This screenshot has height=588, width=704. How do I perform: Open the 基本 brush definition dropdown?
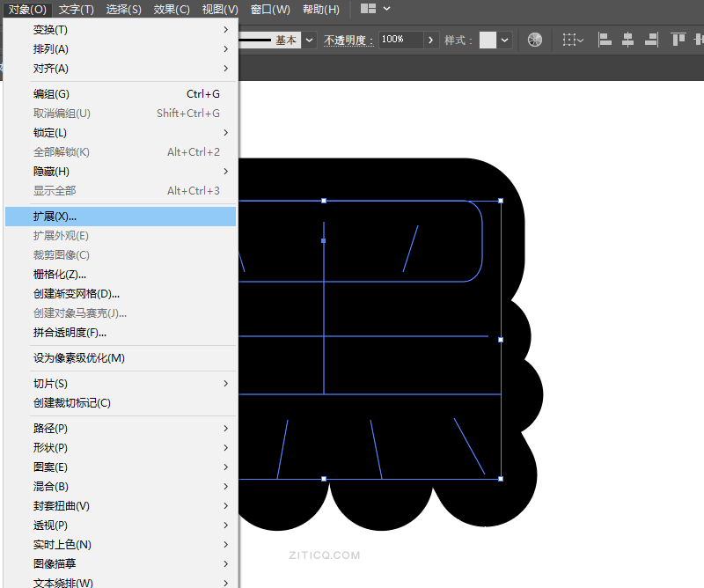point(308,40)
